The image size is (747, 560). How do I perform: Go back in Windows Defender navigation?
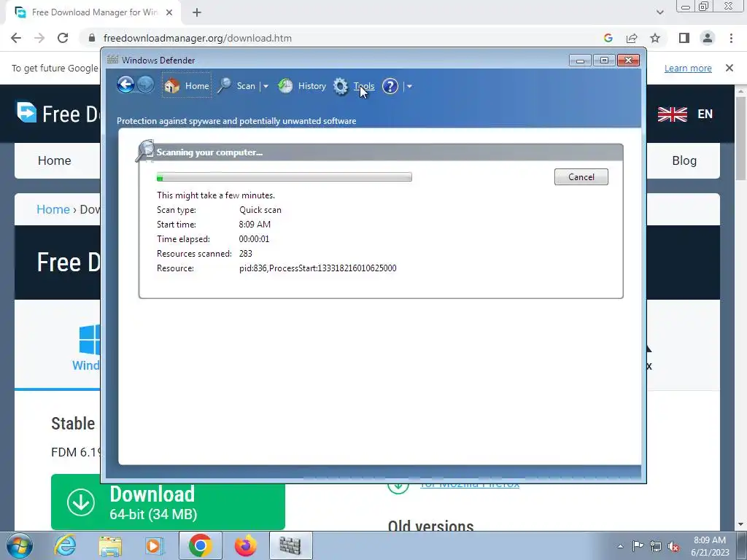point(125,85)
